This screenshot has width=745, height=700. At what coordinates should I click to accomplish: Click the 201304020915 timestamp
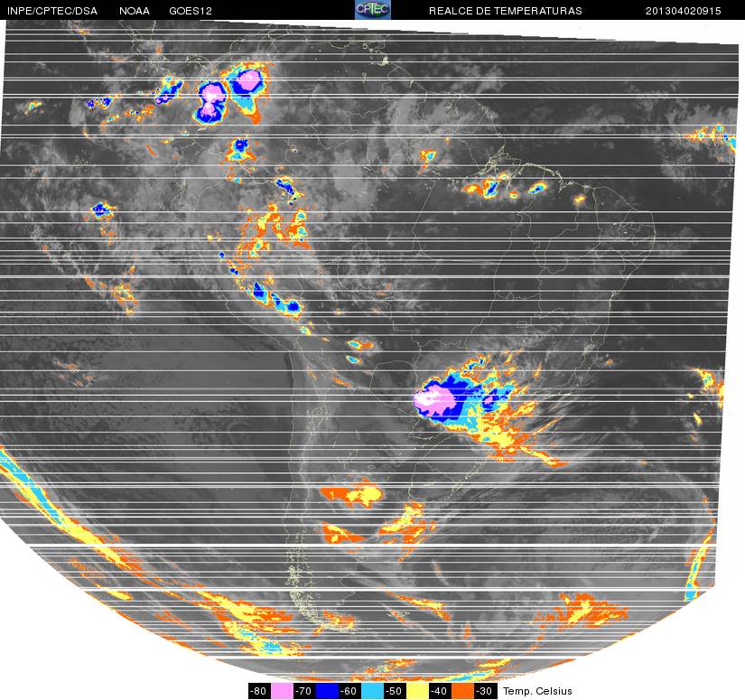coord(684,11)
